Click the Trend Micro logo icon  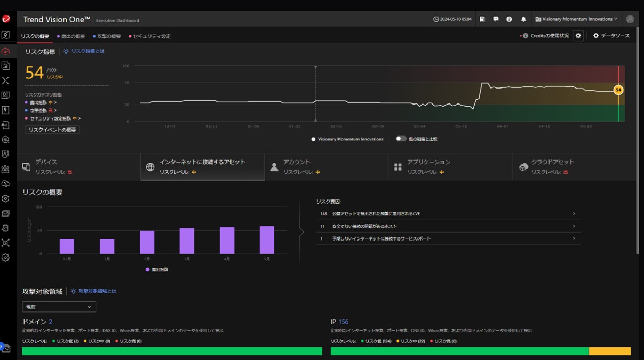point(6,19)
